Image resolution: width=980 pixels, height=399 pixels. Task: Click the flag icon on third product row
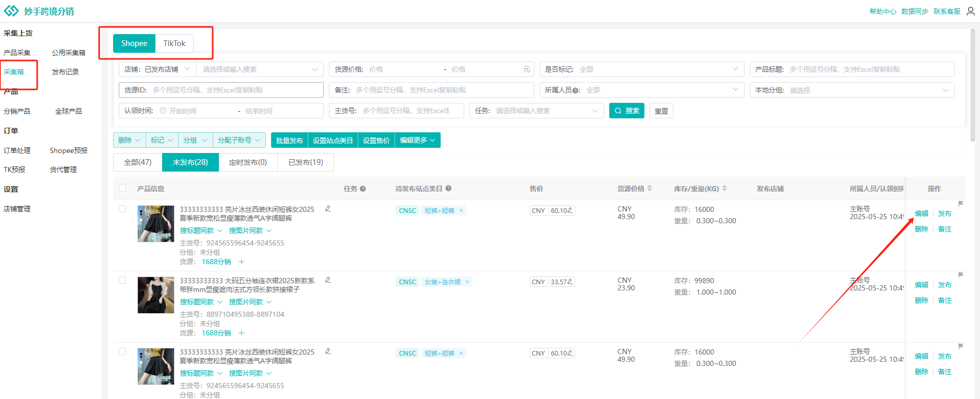click(x=961, y=346)
